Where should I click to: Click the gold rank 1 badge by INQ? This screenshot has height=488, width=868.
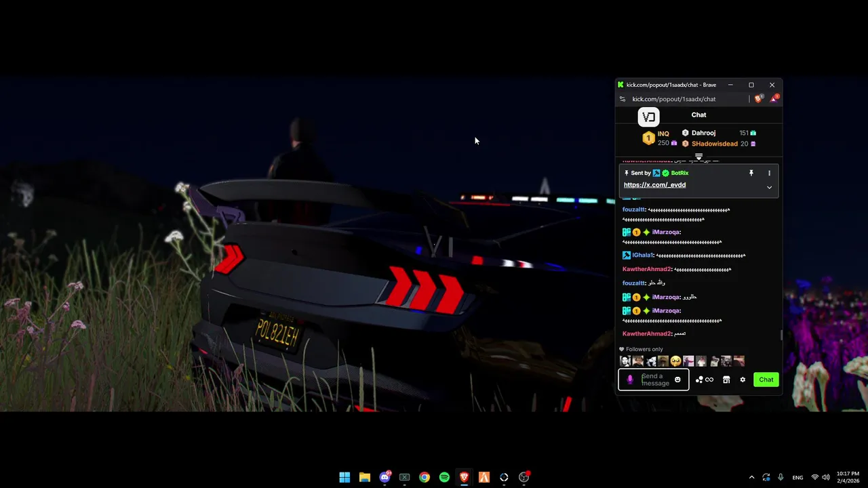click(648, 138)
